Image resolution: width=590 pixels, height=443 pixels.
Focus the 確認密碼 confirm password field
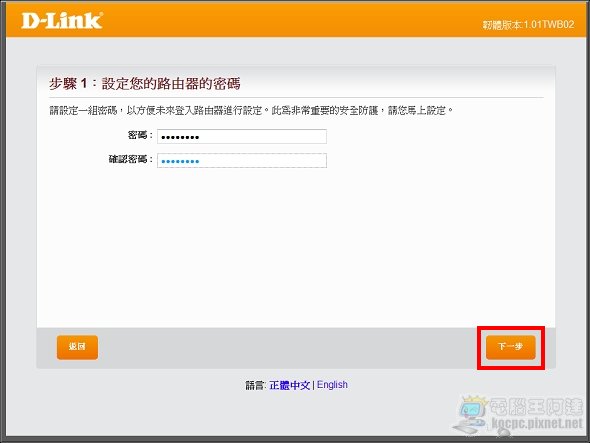point(242,160)
